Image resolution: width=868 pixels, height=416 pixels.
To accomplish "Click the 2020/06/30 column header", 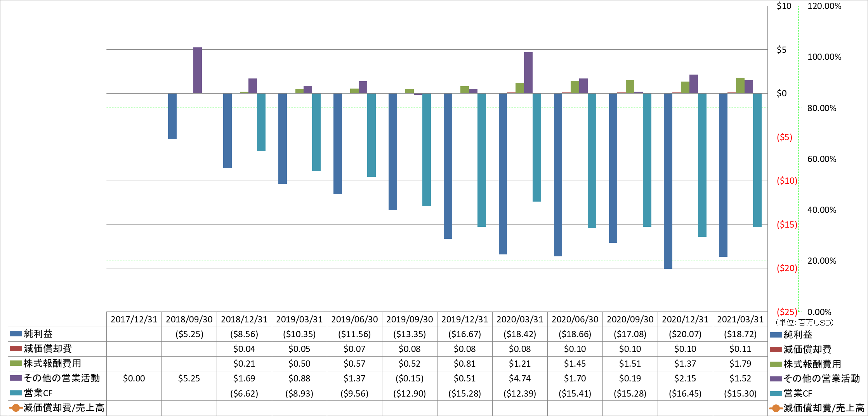I will 575,319.
